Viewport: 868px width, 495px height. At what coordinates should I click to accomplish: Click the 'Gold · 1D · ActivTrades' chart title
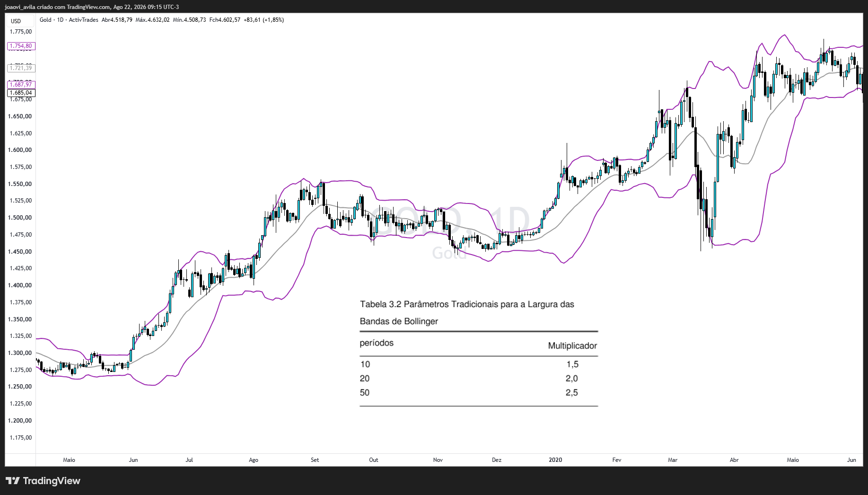(69, 20)
